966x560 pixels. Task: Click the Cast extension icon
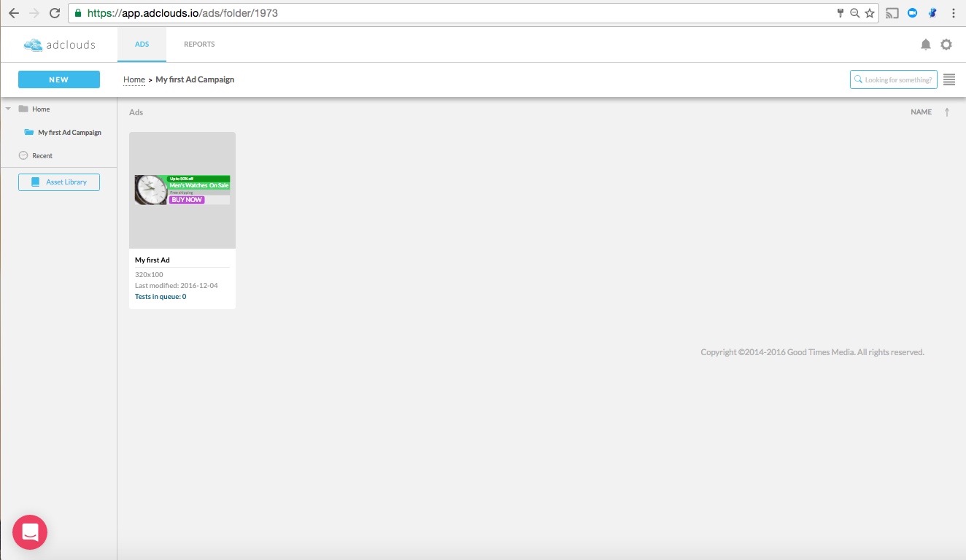[892, 13]
